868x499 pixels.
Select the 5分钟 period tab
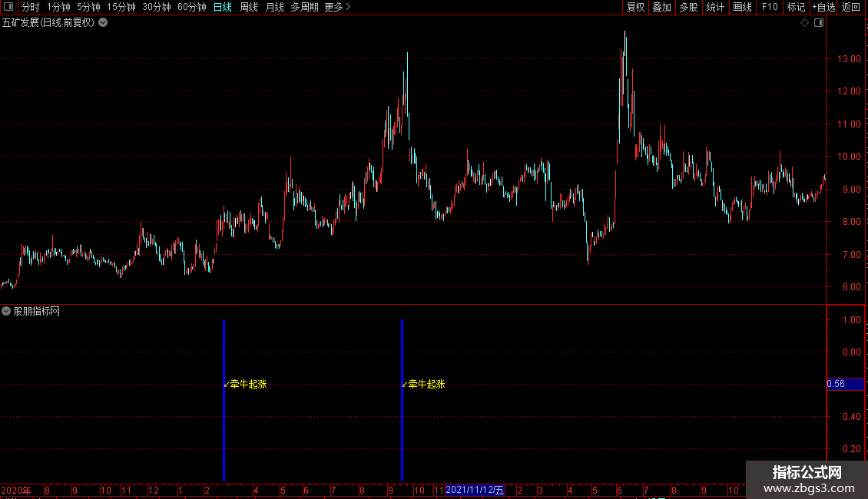click(x=88, y=7)
